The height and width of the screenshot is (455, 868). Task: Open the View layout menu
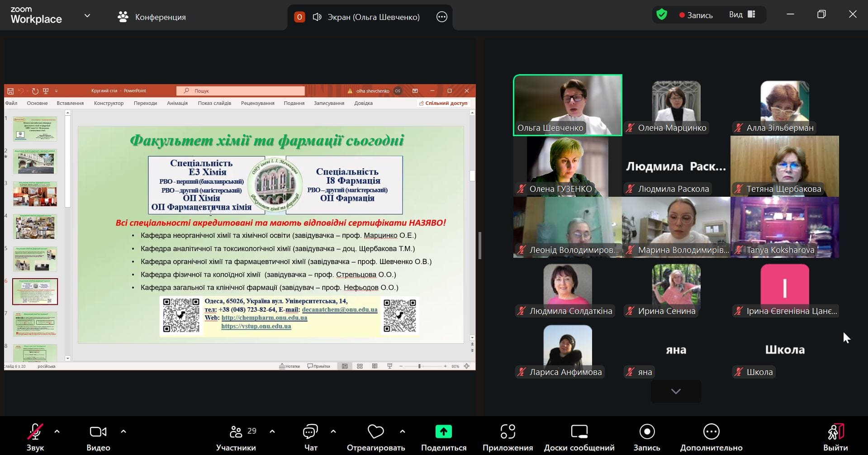pyautogui.click(x=742, y=15)
